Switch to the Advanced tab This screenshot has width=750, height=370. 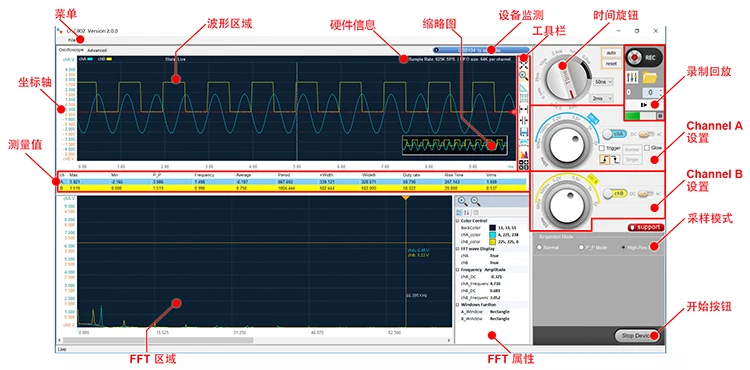tap(97, 50)
